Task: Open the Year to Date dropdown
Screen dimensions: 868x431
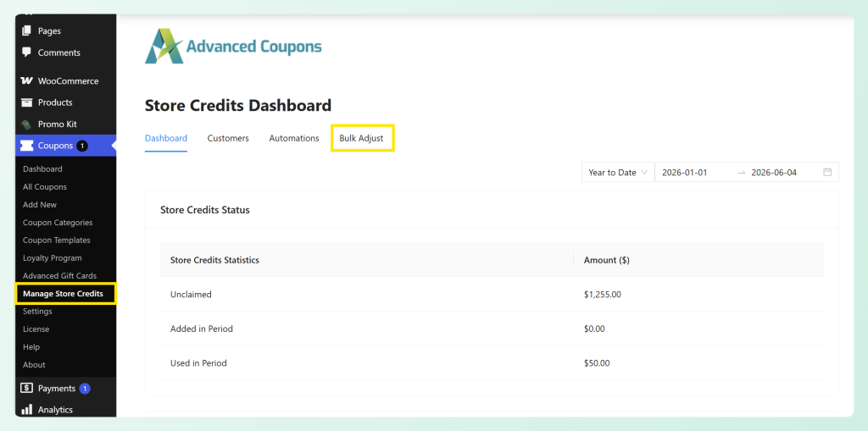Action: pos(618,172)
